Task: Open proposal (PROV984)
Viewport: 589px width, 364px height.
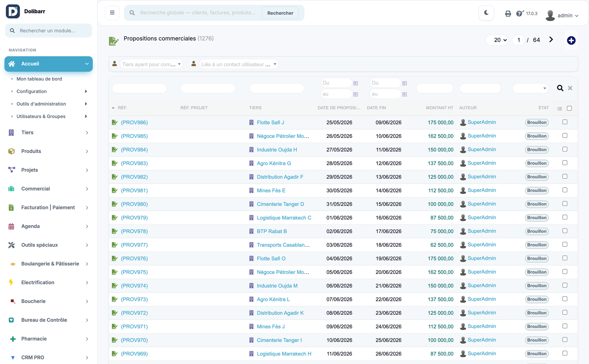Action: point(134,150)
